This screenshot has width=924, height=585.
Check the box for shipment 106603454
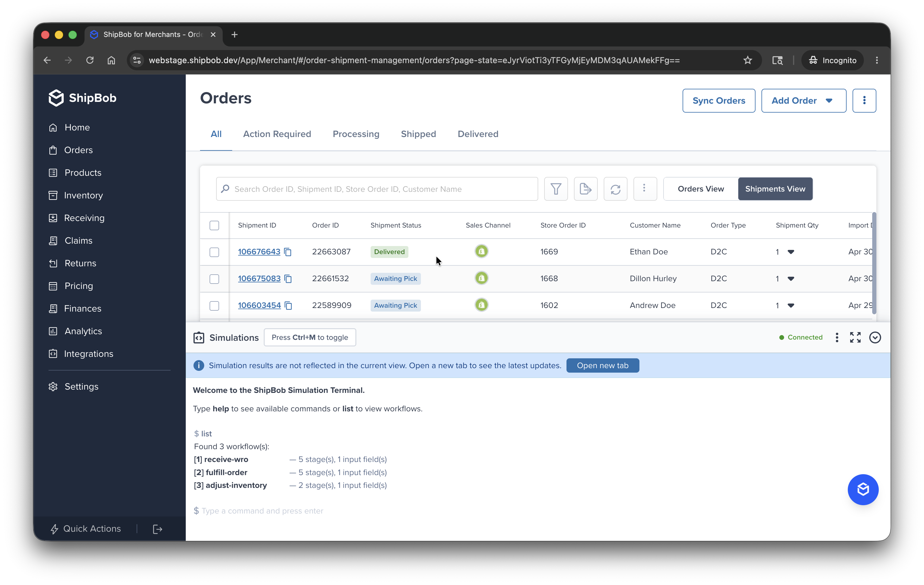click(x=214, y=306)
